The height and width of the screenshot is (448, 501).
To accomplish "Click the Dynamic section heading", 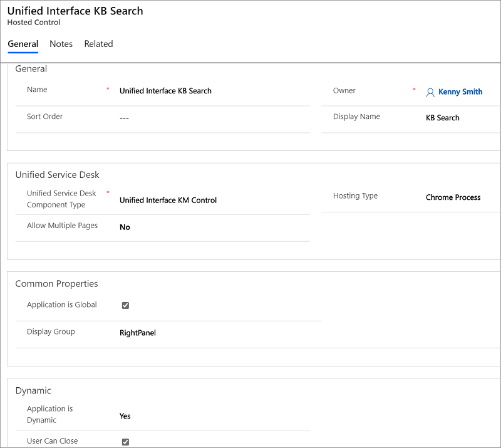I will tap(33, 390).
